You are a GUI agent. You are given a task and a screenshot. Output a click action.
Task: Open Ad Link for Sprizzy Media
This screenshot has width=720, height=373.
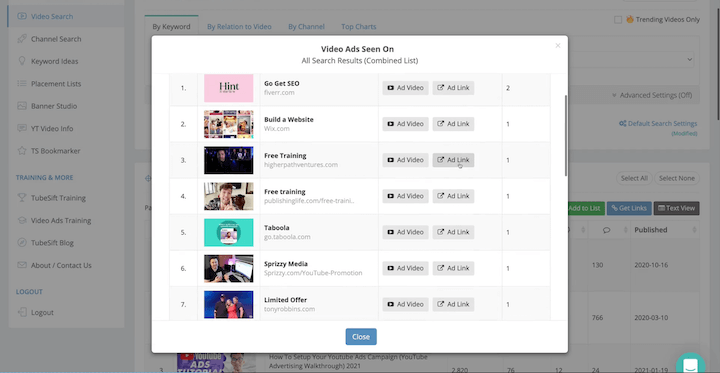[453, 268]
